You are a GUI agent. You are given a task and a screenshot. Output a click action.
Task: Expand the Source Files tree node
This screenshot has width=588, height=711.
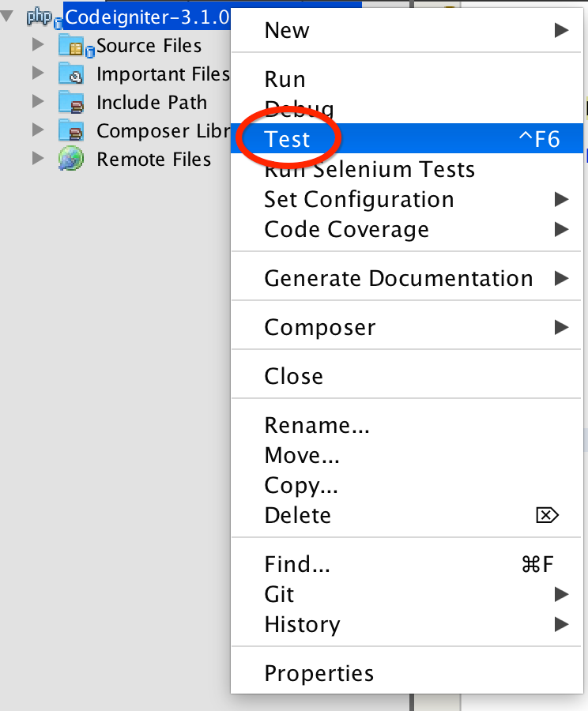pyautogui.click(x=38, y=45)
